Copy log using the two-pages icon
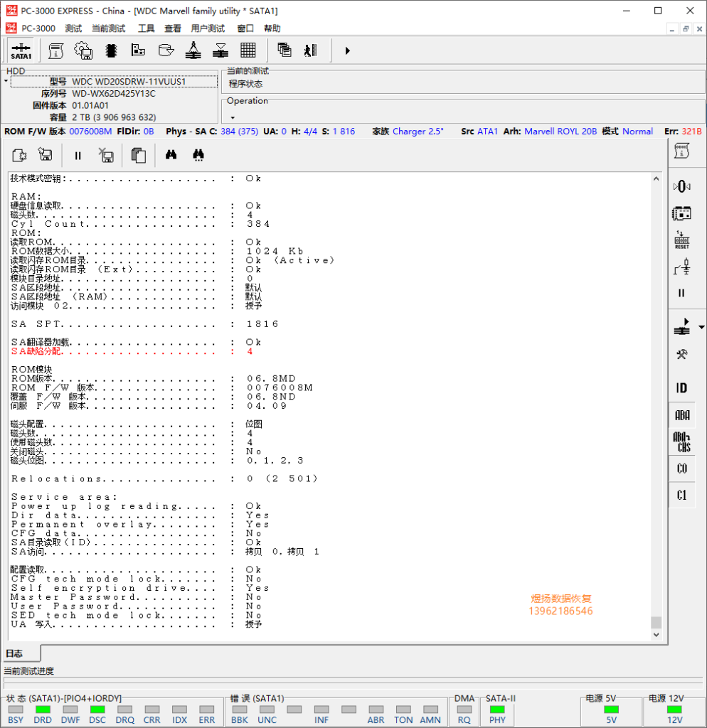 (x=139, y=155)
